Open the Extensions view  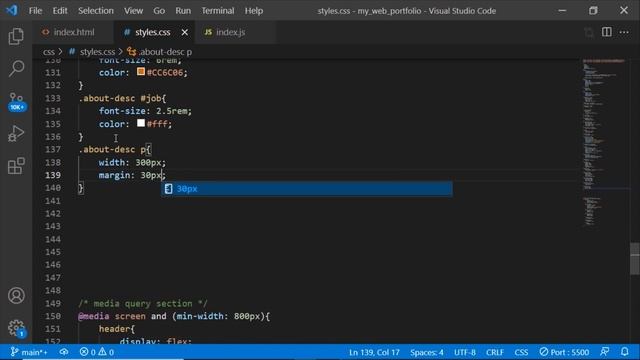point(16,166)
